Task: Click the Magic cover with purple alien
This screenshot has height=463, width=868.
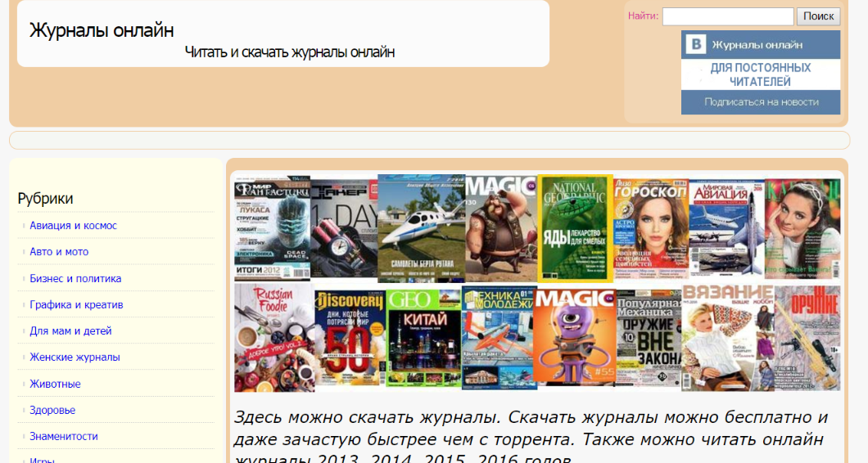Action: tap(575, 335)
